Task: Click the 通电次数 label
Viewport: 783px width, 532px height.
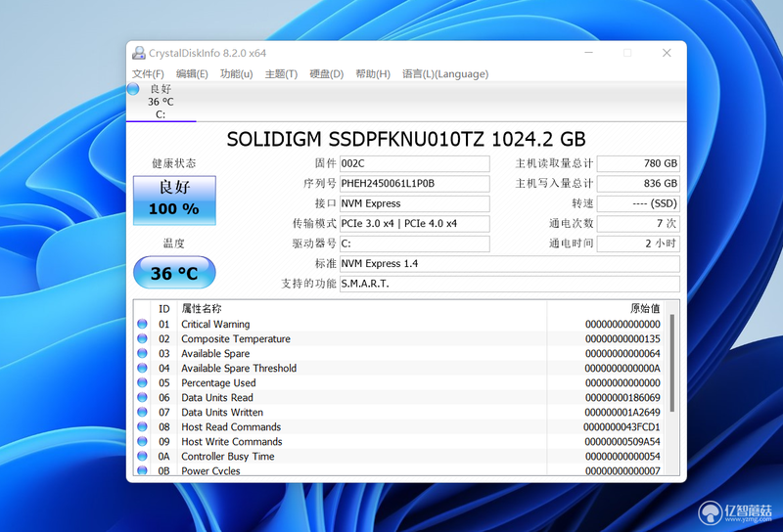Action: [x=572, y=224]
